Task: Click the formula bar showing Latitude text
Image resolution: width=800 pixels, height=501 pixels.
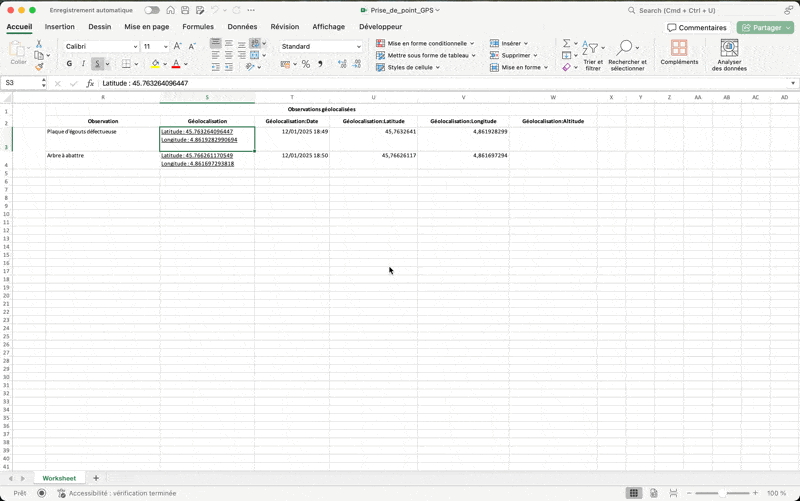Action: tap(400, 84)
